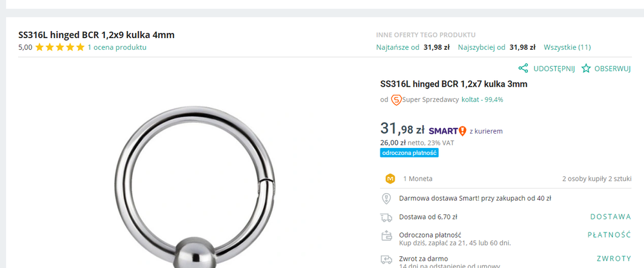Open the DOSTAWA details section
The image size is (644, 268).
click(610, 217)
